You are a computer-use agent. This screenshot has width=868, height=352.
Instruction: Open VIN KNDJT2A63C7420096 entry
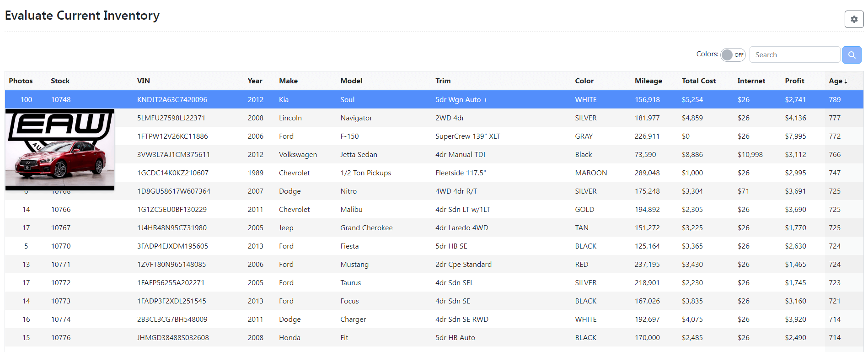[x=172, y=100]
